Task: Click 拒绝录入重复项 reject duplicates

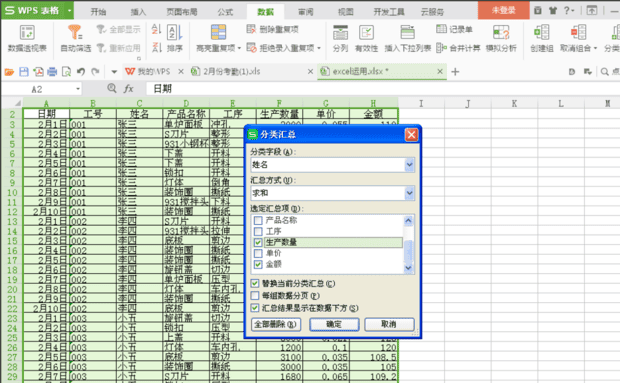Action: pyautogui.click(x=283, y=48)
